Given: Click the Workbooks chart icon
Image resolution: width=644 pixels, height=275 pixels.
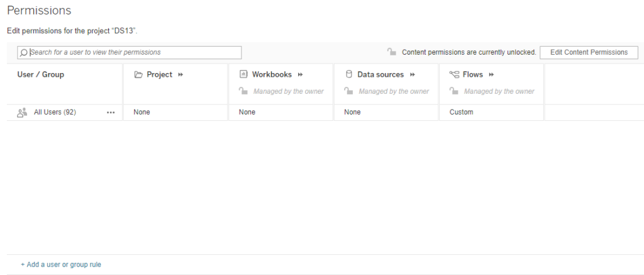Looking at the screenshot, I should click(x=244, y=75).
